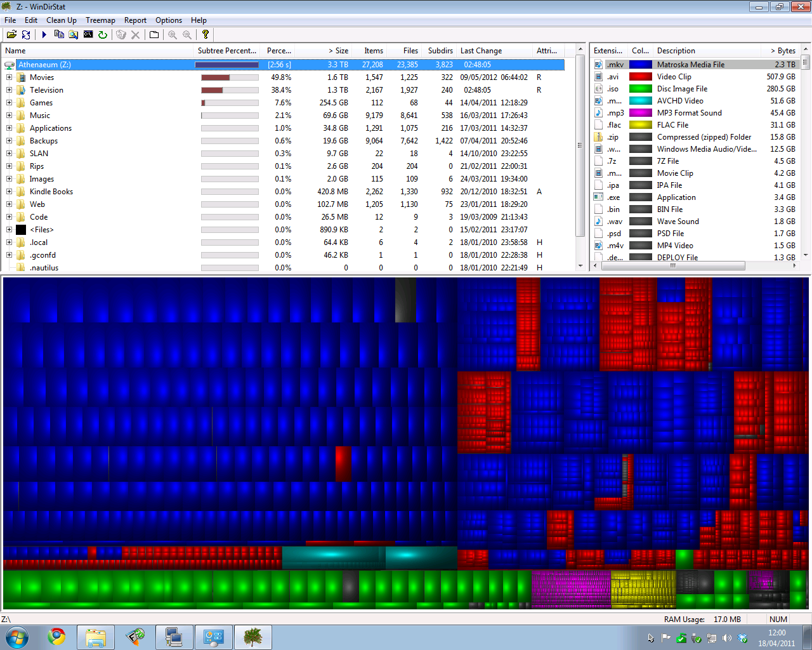Screen dimensions: 812x650
Task: Expand the Games folder node
Action: tap(9, 103)
